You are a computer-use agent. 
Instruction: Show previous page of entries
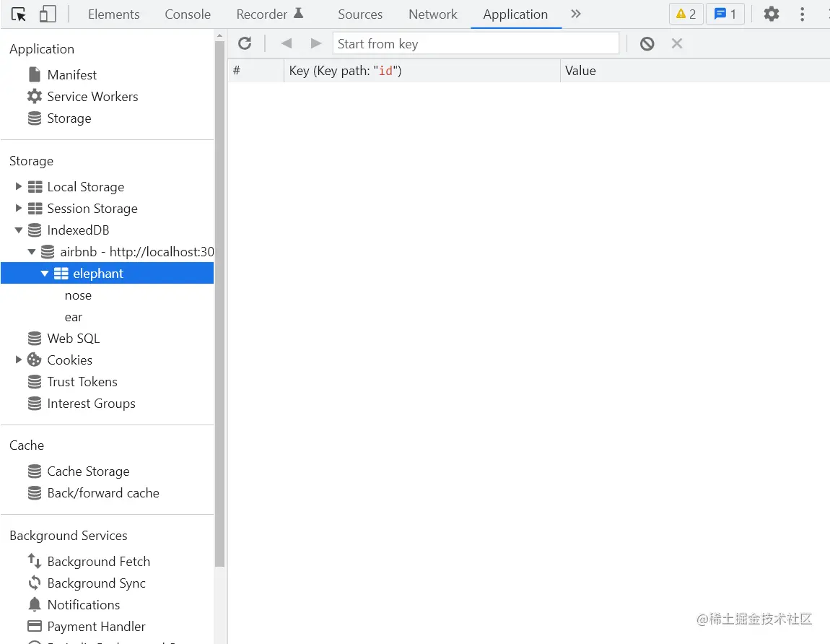pyautogui.click(x=287, y=43)
